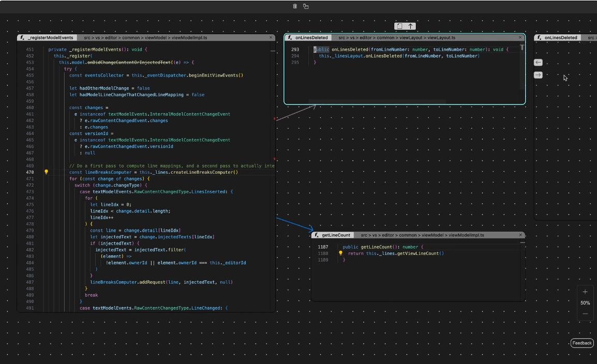Click viewLayout.ts breadcrumb in the onLinesDeleted card
This screenshot has width=597, height=364.
pos(441,38)
